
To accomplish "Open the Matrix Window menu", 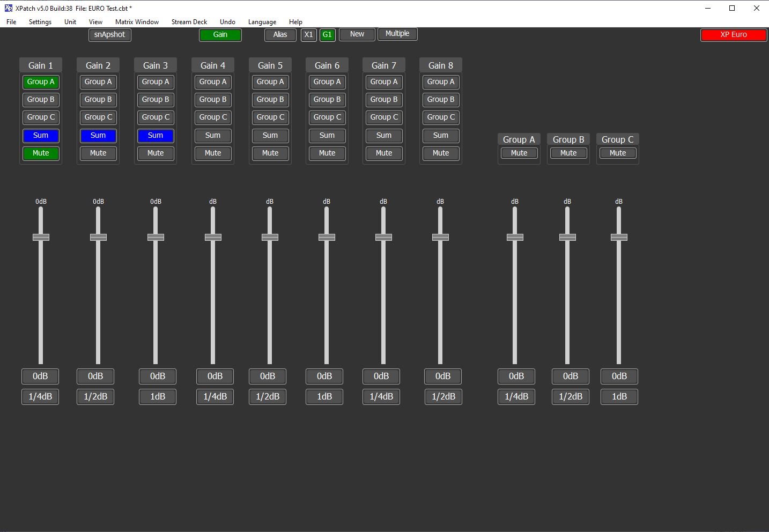I will point(137,22).
